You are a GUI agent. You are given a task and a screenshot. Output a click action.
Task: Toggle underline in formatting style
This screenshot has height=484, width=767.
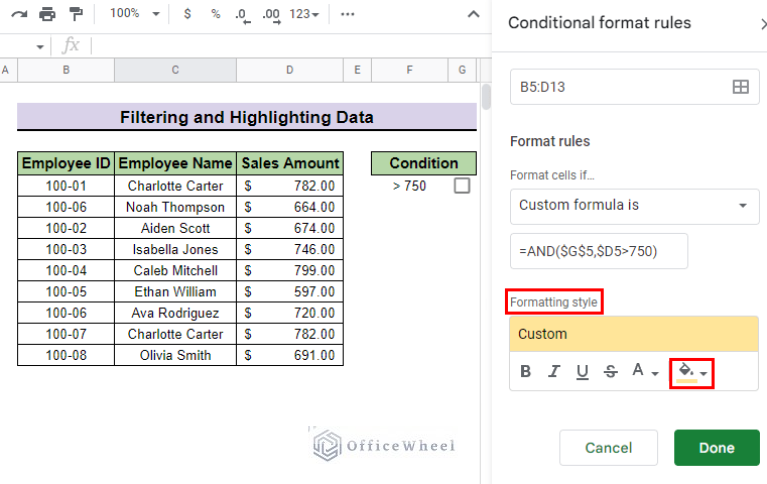click(582, 372)
